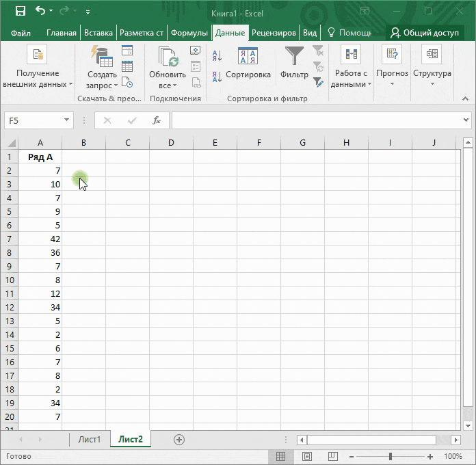Screen dimensions: 476x465
Task: Collapse the ribbon with the chevron
Action: click(465, 98)
